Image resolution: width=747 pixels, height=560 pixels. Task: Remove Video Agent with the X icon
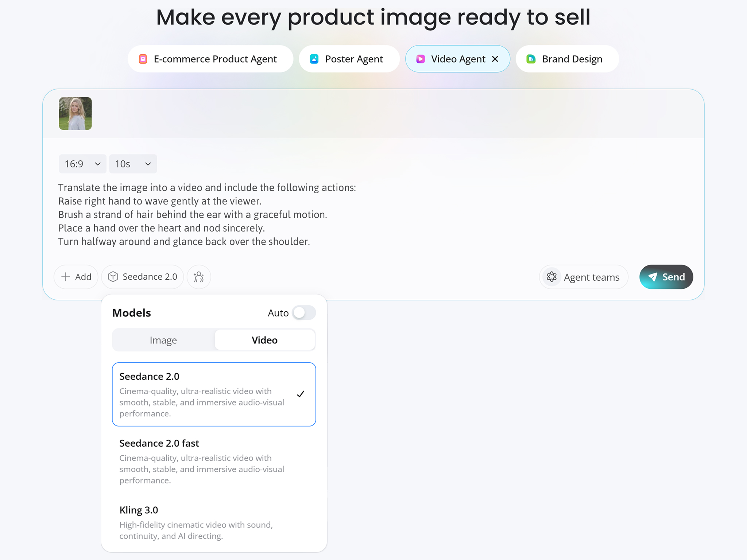pyautogui.click(x=495, y=59)
